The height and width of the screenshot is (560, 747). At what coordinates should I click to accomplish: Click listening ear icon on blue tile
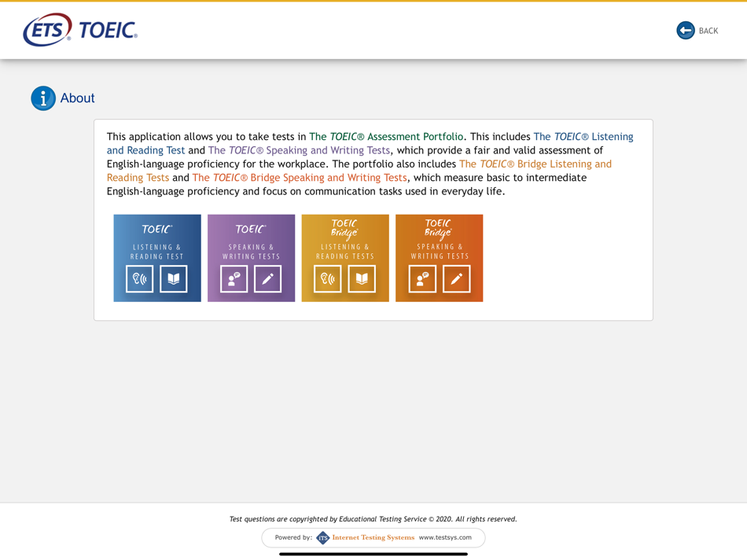pyautogui.click(x=140, y=278)
